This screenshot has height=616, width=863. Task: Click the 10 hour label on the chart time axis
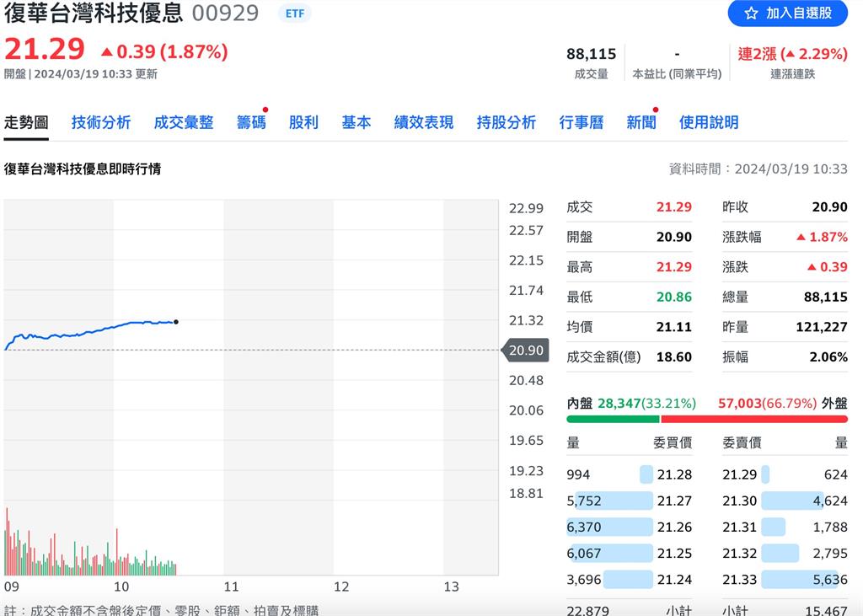[x=121, y=587]
